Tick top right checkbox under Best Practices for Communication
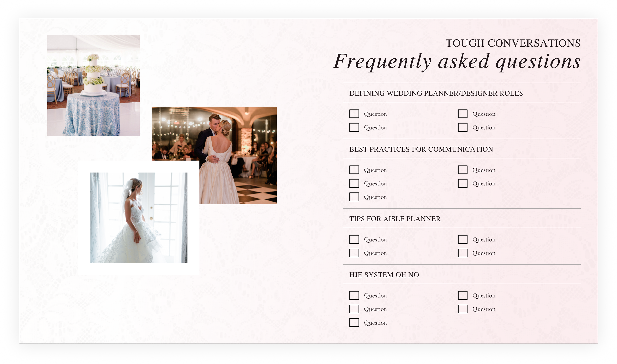This screenshot has width=617, height=364. [463, 170]
